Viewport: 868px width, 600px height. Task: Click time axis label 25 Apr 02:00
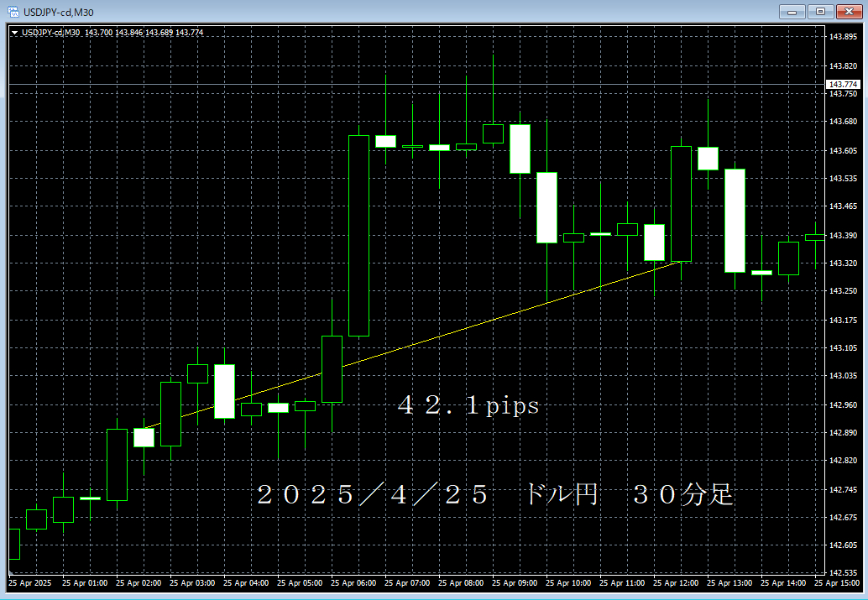(x=139, y=583)
